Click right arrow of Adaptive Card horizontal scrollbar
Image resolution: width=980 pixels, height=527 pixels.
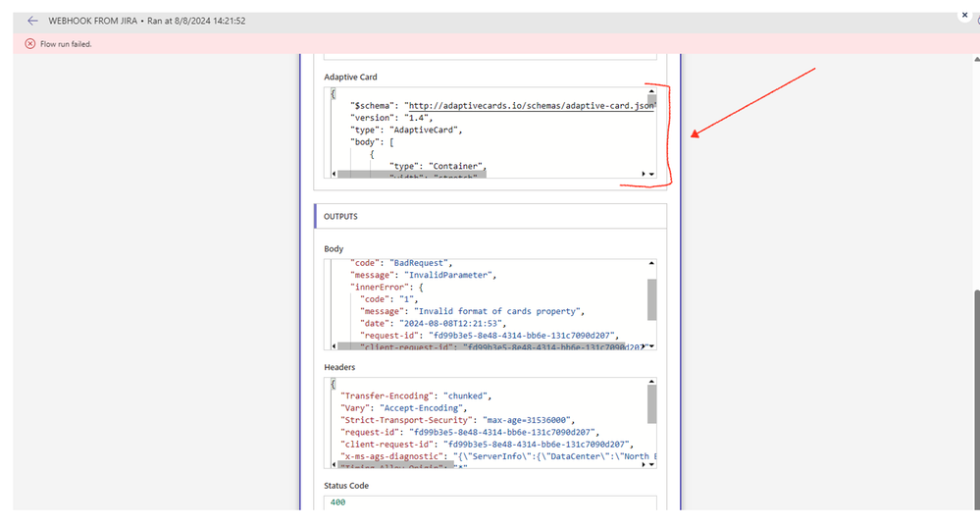[644, 174]
